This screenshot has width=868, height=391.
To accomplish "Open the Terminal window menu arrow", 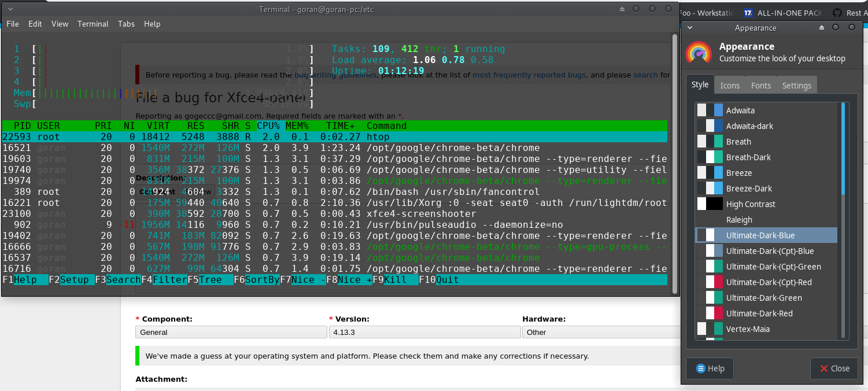I will pos(12,9).
